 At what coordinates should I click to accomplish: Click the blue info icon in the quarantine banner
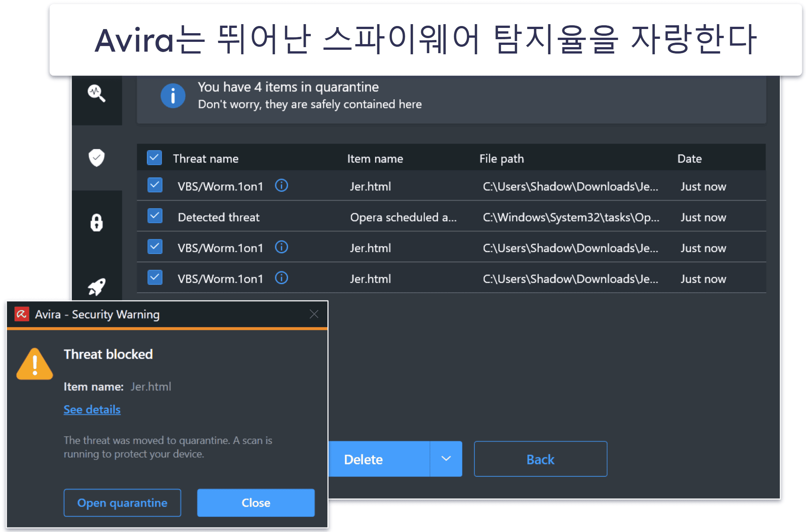173,96
